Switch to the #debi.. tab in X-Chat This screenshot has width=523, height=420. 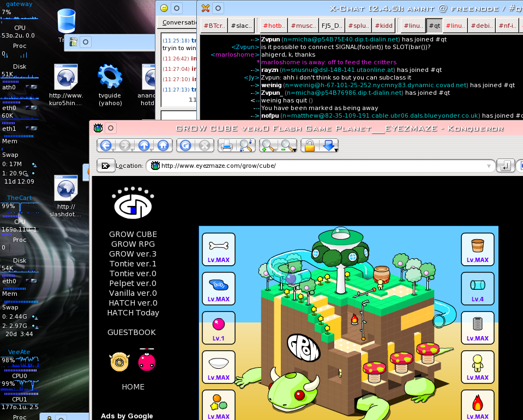[x=482, y=26]
